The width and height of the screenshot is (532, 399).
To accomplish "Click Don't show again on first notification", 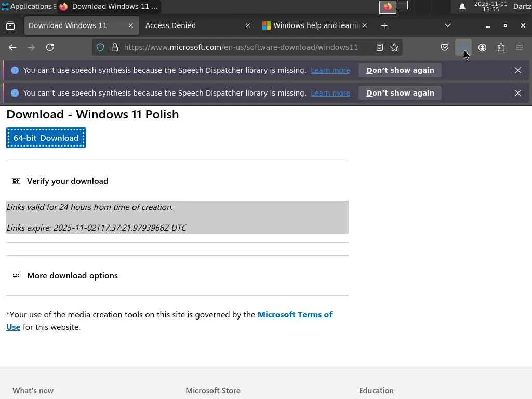I will [400, 70].
